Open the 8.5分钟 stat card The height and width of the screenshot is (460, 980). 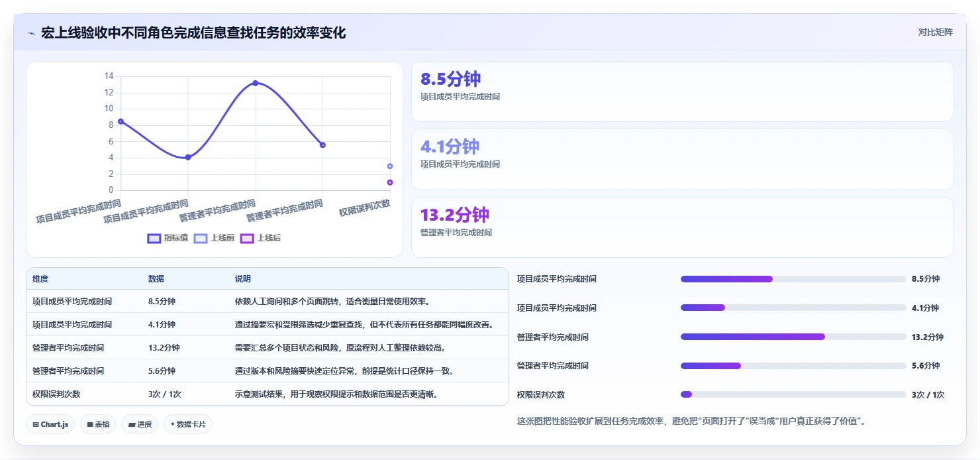click(x=683, y=91)
